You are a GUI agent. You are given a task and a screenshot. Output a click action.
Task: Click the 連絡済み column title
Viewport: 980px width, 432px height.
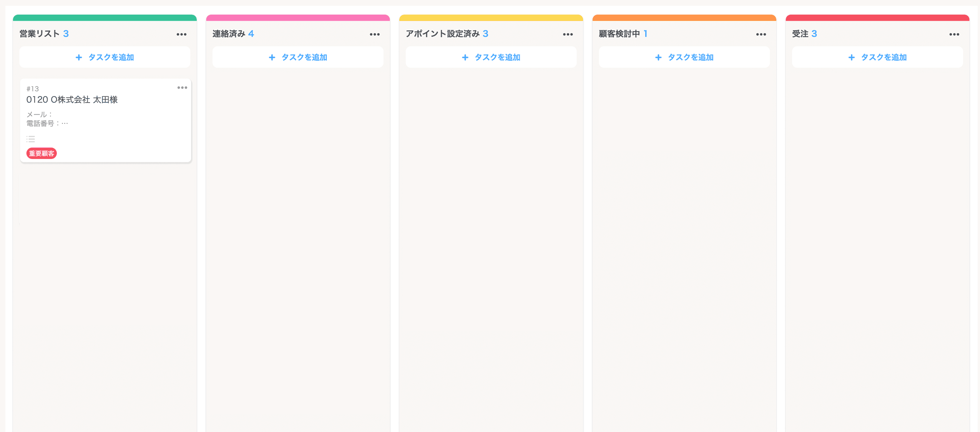(x=229, y=34)
